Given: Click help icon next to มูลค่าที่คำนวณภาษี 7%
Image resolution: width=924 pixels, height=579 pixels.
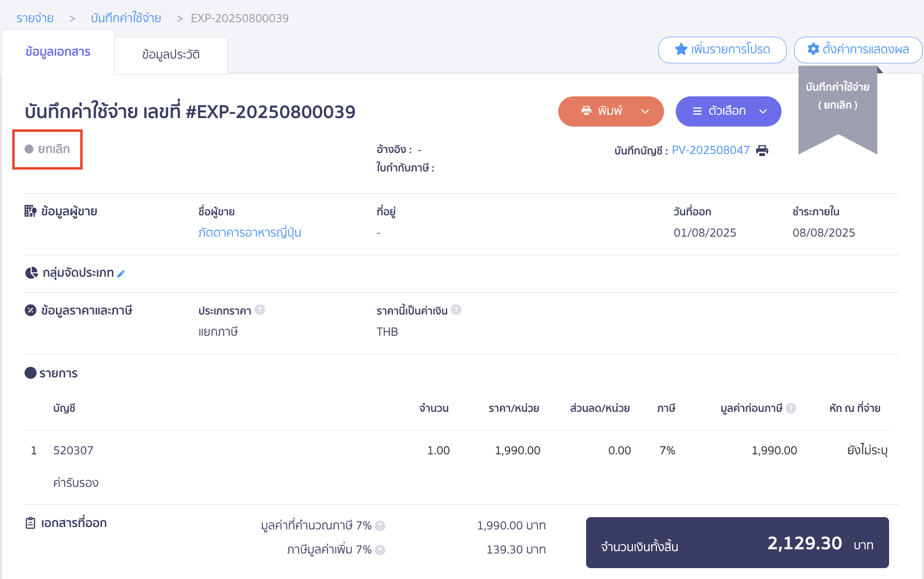Looking at the screenshot, I should pyautogui.click(x=380, y=526).
